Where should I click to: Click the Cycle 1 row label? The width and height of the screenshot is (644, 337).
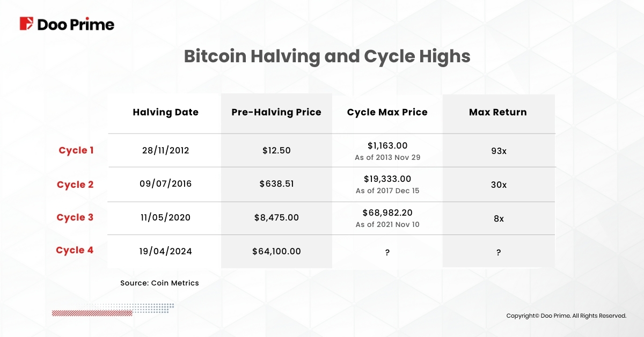click(x=76, y=150)
